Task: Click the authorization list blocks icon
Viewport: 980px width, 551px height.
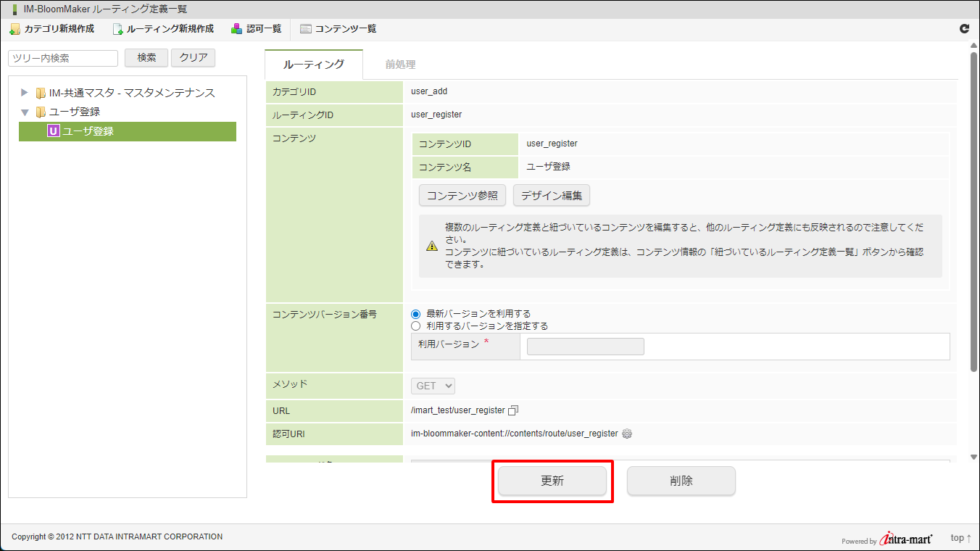Action: coord(237,29)
